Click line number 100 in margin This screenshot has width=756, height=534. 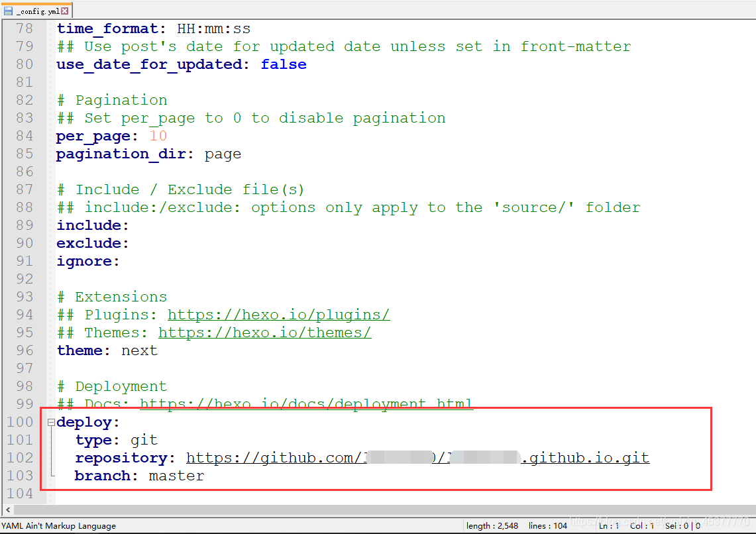point(20,422)
